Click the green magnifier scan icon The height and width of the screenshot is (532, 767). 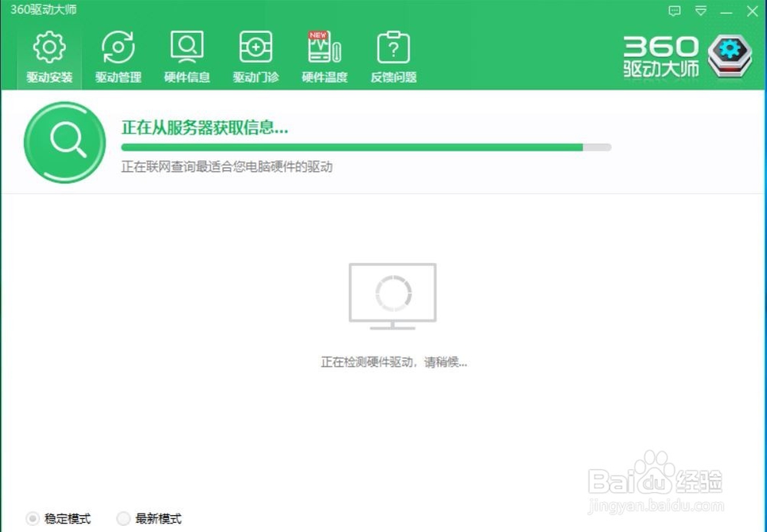pos(64,143)
